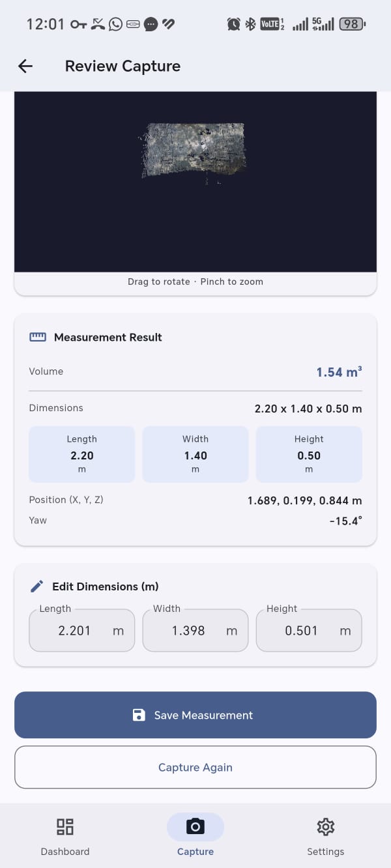Edit the Height input field 0.501
The width and height of the screenshot is (391, 868).
click(309, 630)
